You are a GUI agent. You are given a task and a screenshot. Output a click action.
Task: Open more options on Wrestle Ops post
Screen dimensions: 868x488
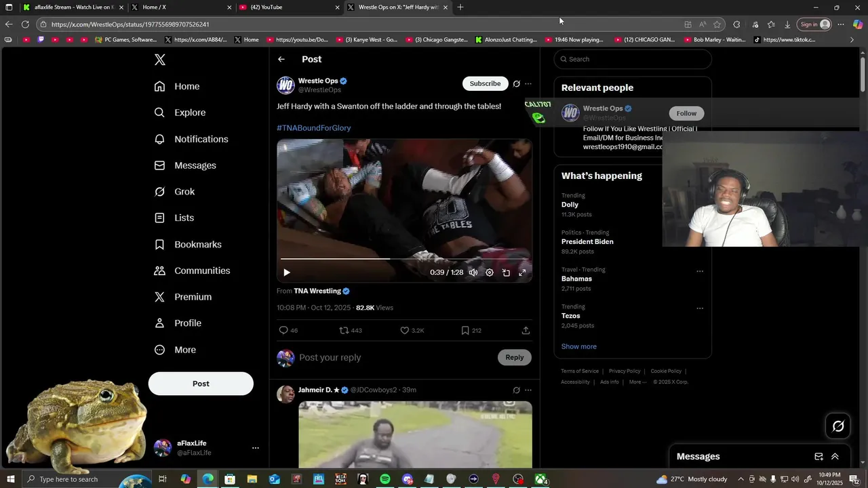(x=528, y=84)
